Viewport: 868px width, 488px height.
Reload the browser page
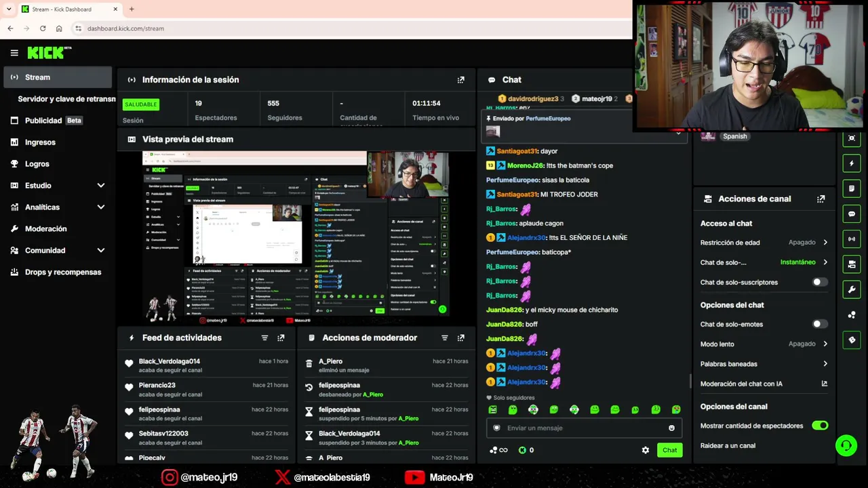pyautogui.click(x=43, y=28)
